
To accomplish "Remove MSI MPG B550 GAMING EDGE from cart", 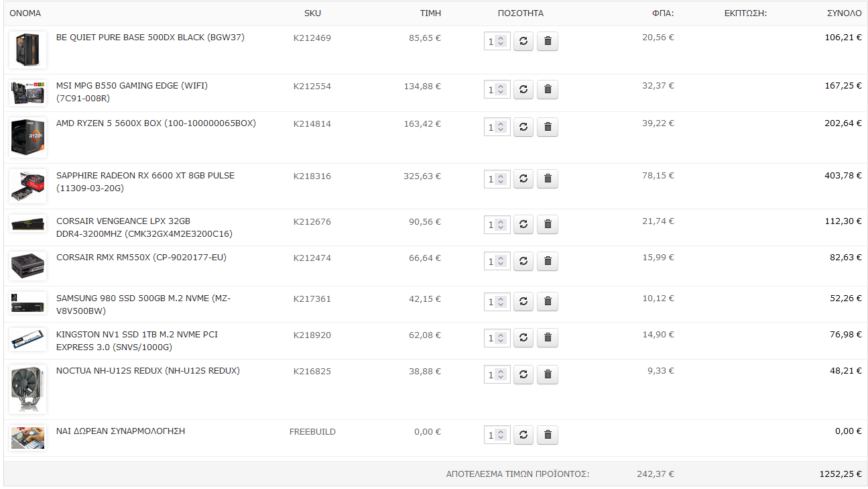I will coord(548,89).
